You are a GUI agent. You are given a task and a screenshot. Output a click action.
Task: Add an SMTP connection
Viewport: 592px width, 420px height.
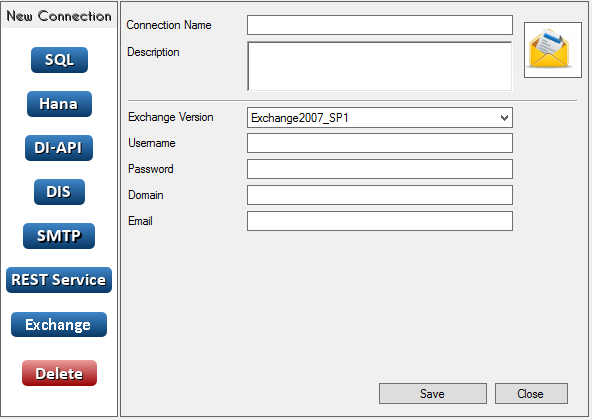59,236
